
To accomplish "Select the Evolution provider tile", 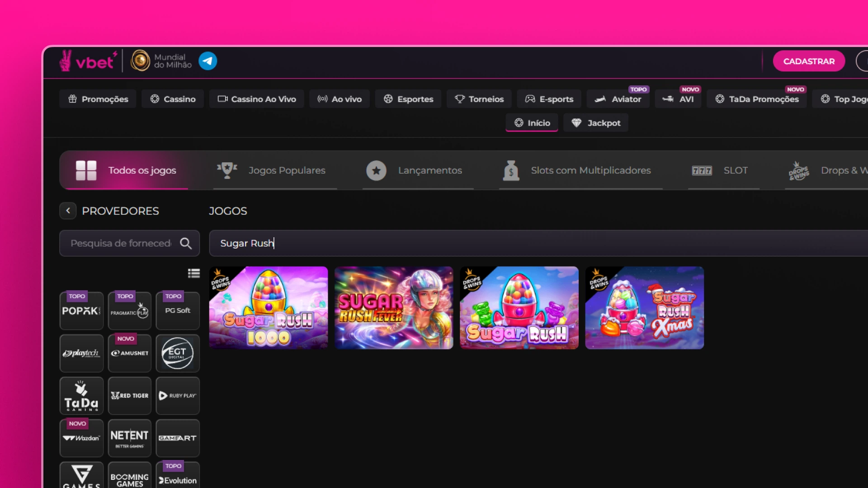I will [178, 475].
